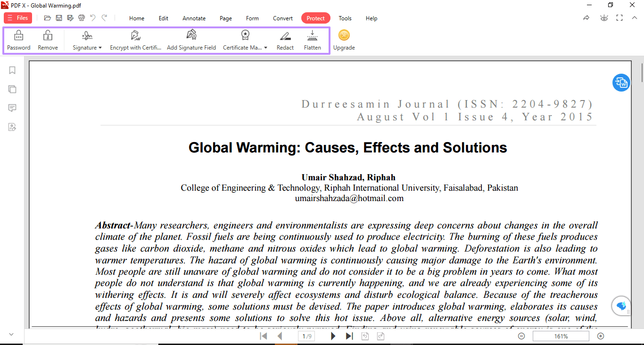Jump to the last page button
The height and width of the screenshot is (345, 644).
pos(349,336)
